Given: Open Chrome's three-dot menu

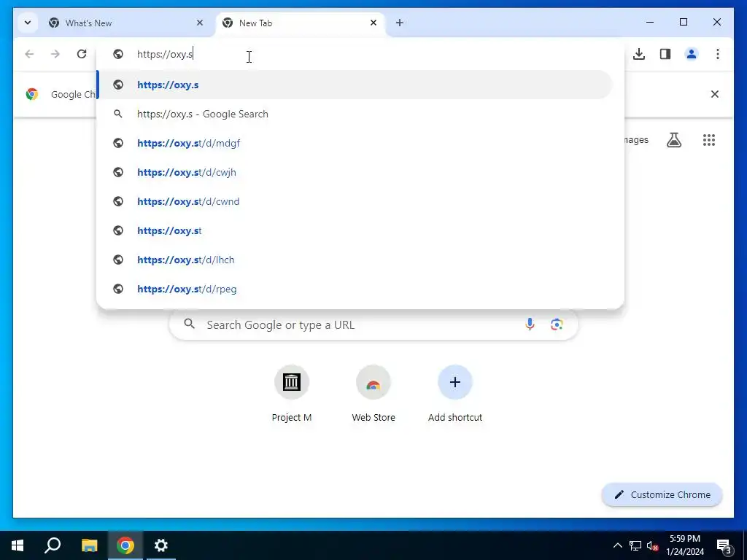Looking at the screenshot, I should (x=718, y=54).
